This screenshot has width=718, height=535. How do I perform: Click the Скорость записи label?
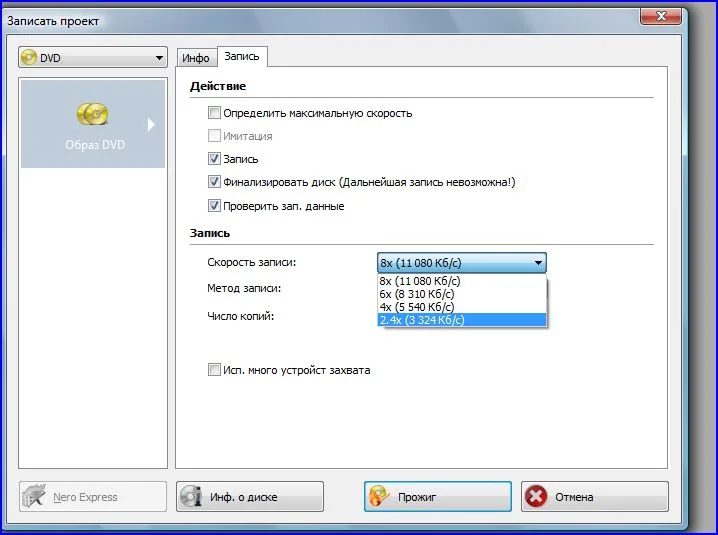pyautogui.click(x=252, y=262)
